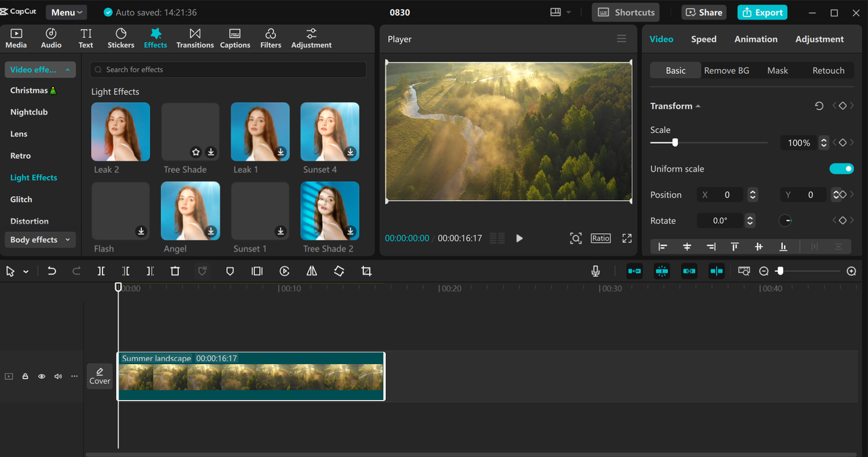Viewport: 868px width, 457px height.
Task: Toggle clip linkage button
Action: 689,271
